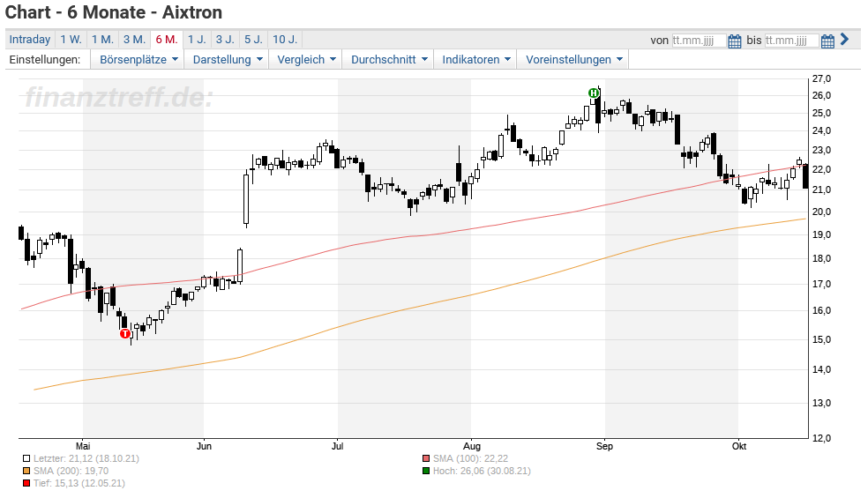Open the Voreinstellungen dropdown

point(573,59)
